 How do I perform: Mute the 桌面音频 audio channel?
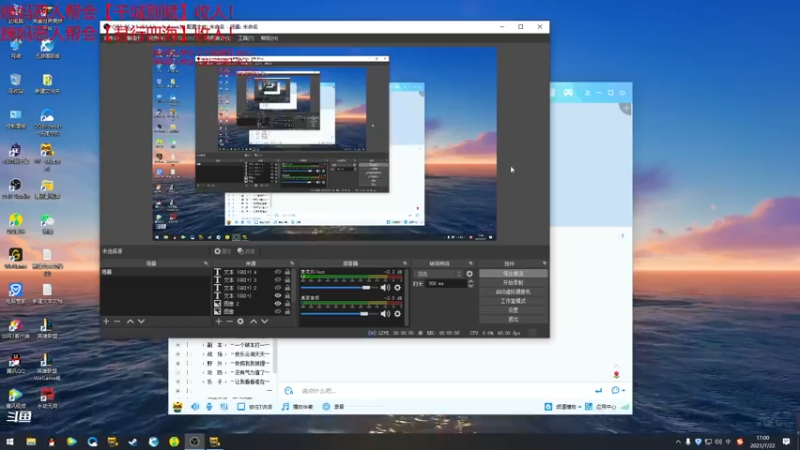coord(385,314)
